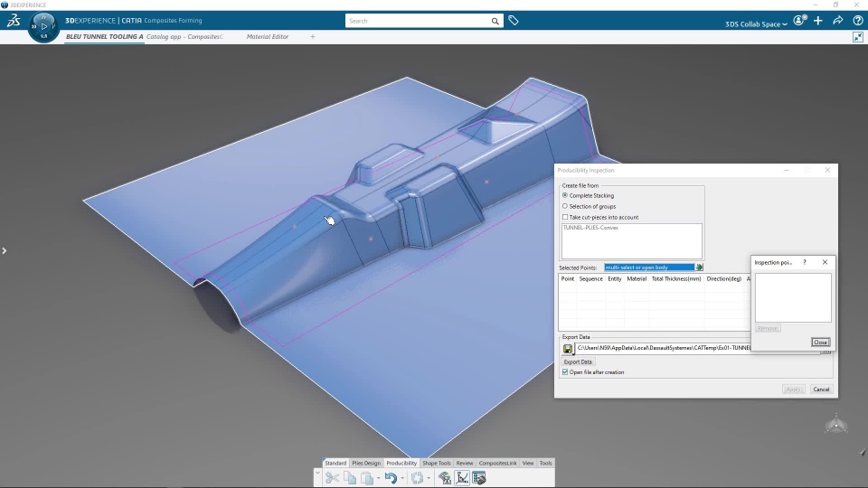The height and width of the screenshot is (488, 868).
Task: Select Complete Stacking radio button
Action: (565, 195)
